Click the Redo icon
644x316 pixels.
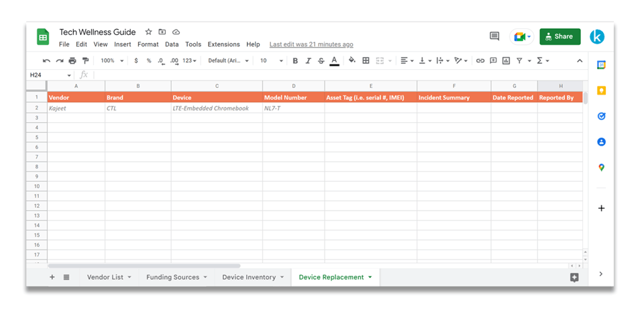[60, 61]
